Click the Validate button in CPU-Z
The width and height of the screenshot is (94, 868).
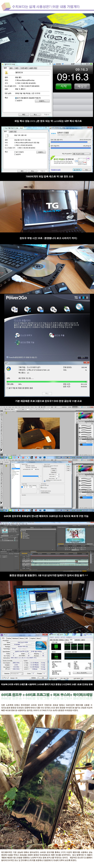[x=33, y=678]
